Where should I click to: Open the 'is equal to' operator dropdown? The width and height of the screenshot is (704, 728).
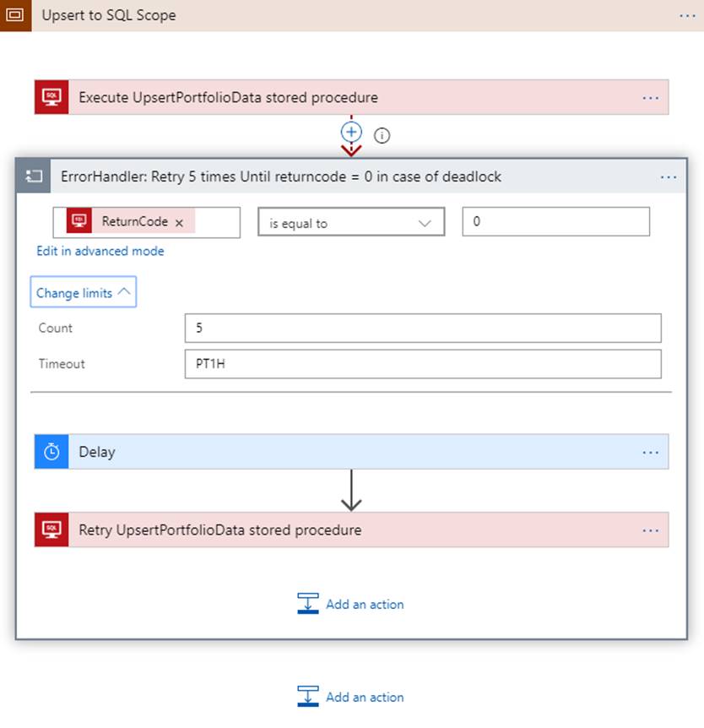tap(351, 223)
